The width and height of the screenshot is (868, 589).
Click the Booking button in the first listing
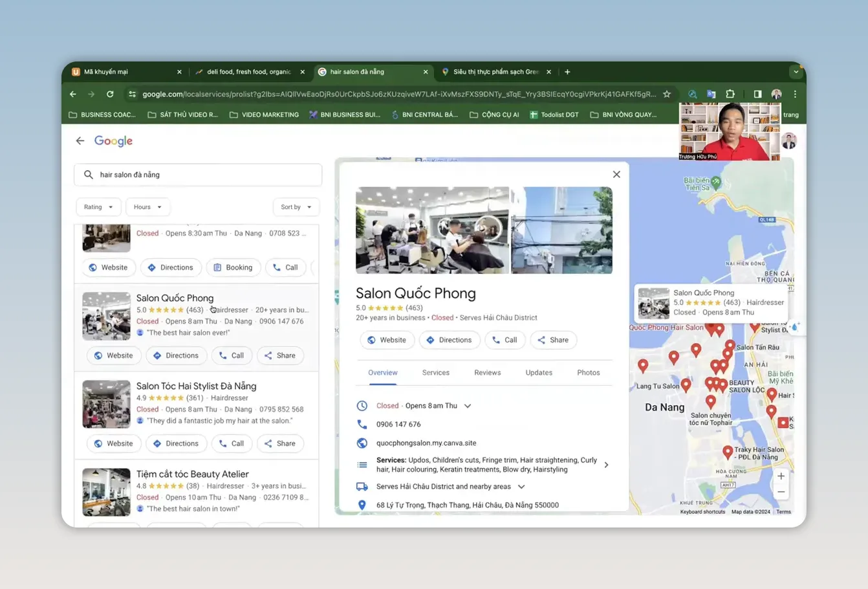click(233, 267)
